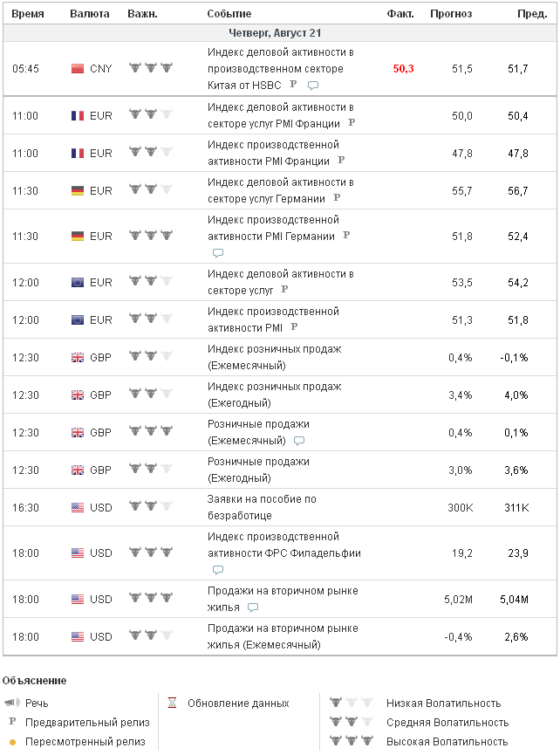Click preliminary release P icon beside France services PMI

(x=352, y=123)
